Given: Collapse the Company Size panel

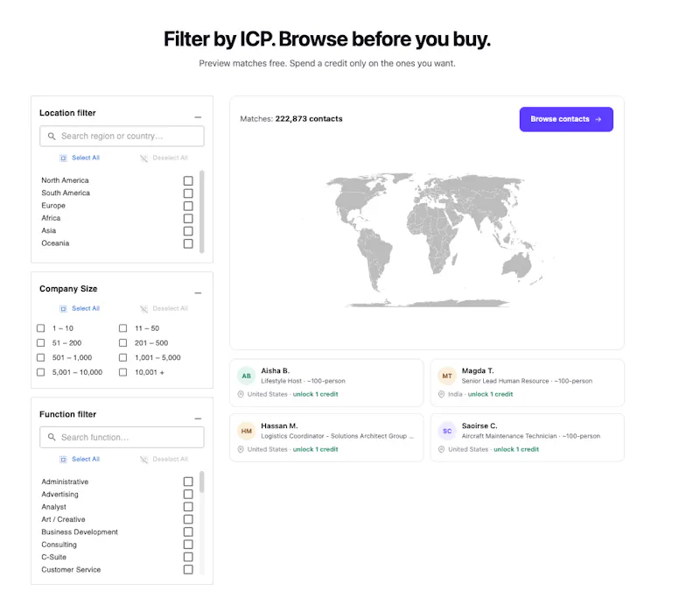Looking at the screenshot, I should click(198, 293).
